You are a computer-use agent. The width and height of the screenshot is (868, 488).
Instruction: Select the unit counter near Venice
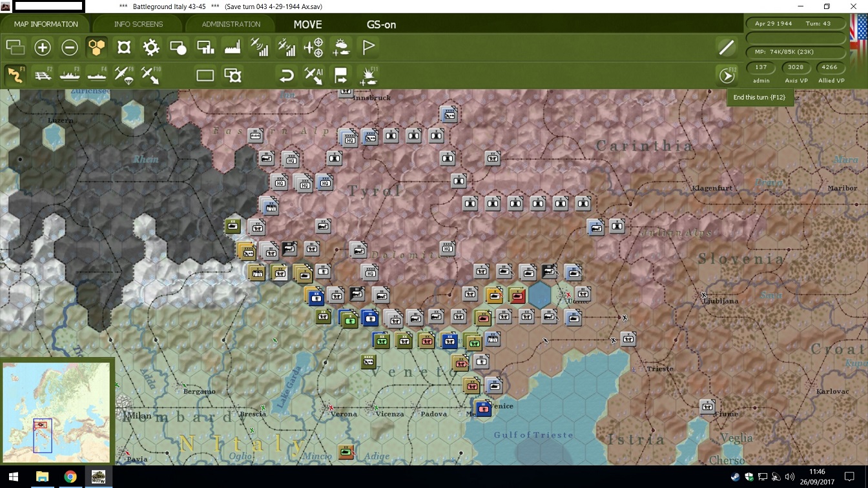pyautogui.click(x=483, y=408)
